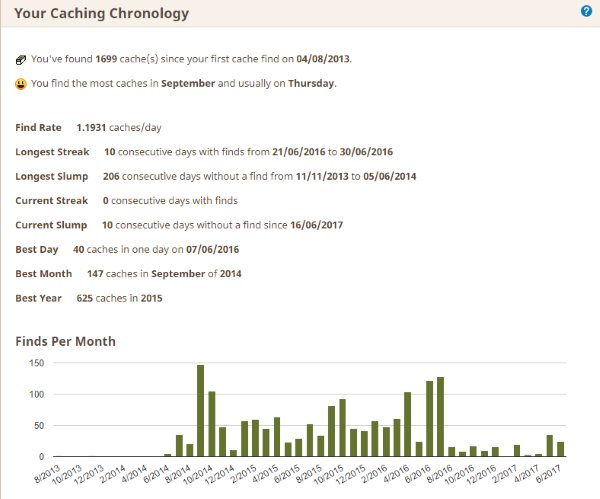Screen dimensions: 600x499
Task: Click the '2/2016' x-axis label
Action: point(375,474)
